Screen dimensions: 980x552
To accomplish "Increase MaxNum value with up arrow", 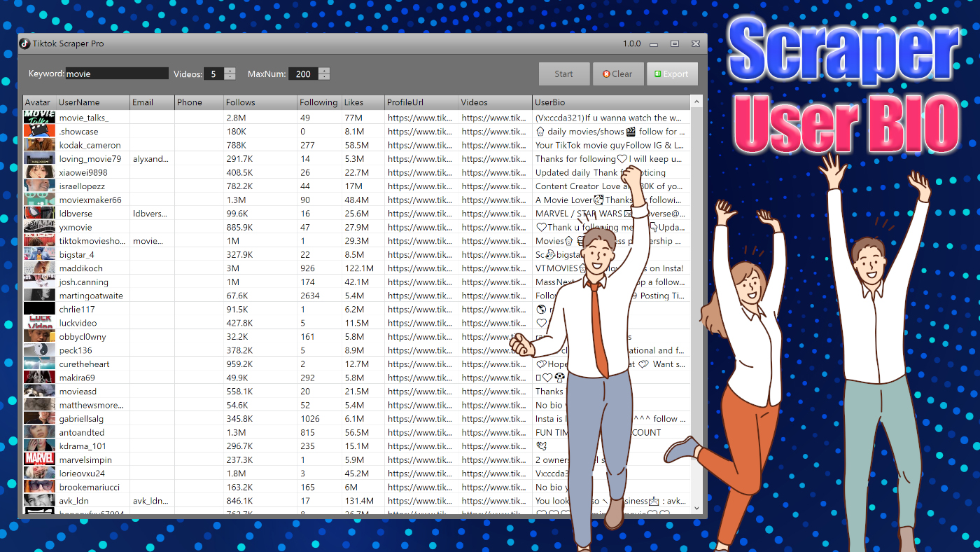I will [323, 71].
